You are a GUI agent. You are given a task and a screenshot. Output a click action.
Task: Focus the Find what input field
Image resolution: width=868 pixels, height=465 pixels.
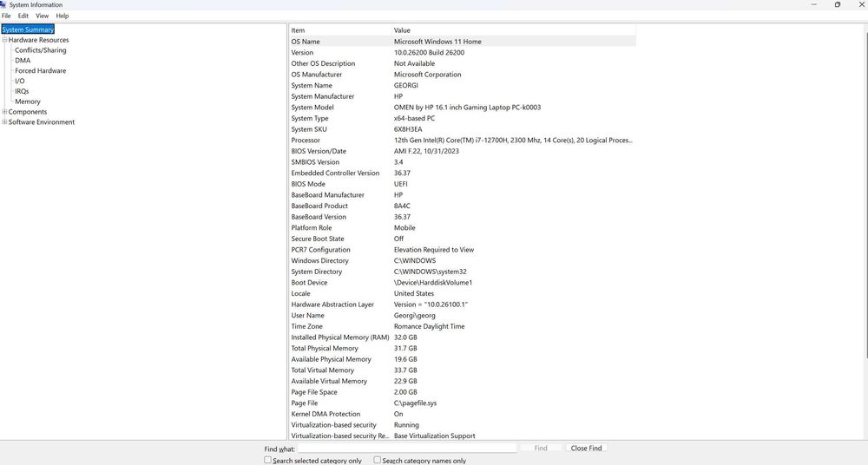click(x=407, y=449)
